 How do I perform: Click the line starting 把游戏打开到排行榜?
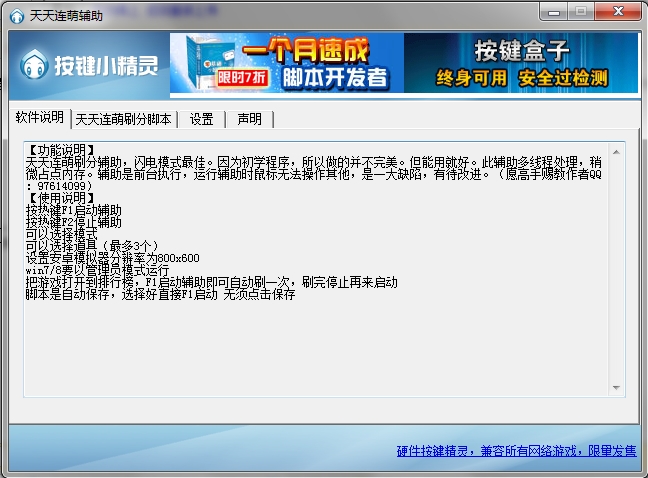[211, 282]
